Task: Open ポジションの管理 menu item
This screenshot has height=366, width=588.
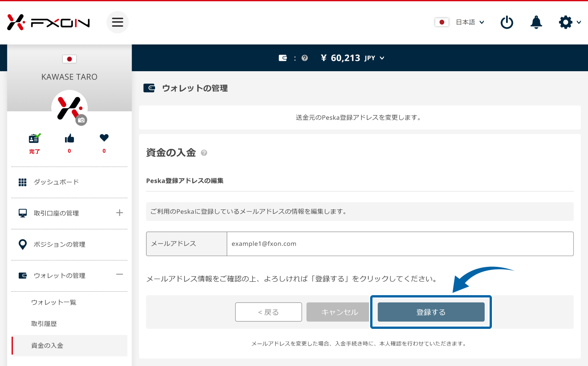Action: (x=59, y=245)
